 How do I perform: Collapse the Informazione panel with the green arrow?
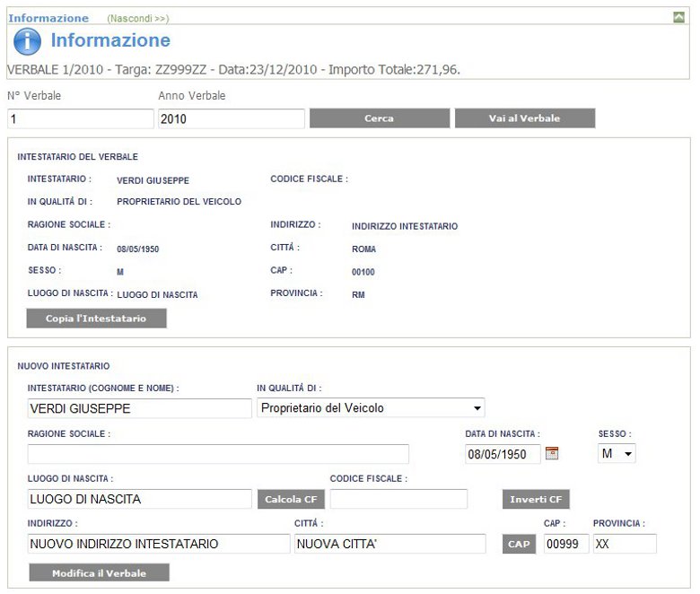678,17
